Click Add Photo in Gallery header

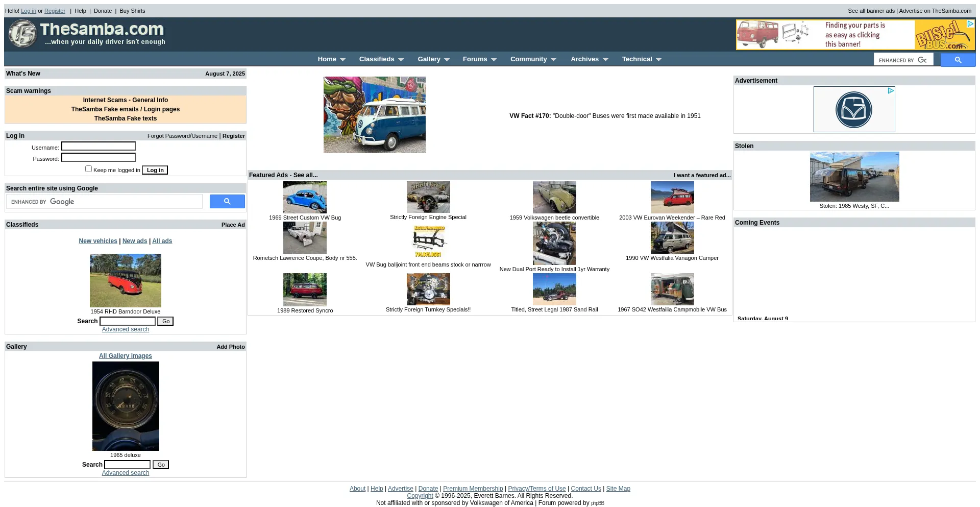click(x=231, y=347)
